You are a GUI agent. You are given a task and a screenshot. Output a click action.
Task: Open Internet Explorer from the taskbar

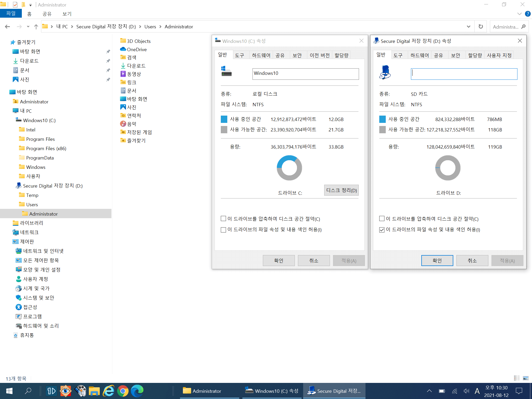pos(109,391)
